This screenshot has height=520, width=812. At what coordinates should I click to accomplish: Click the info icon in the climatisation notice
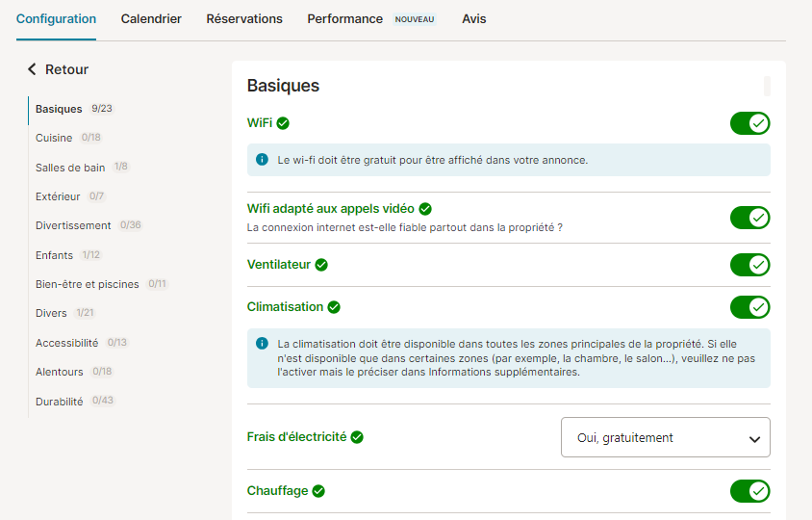[x=262, y=343]
